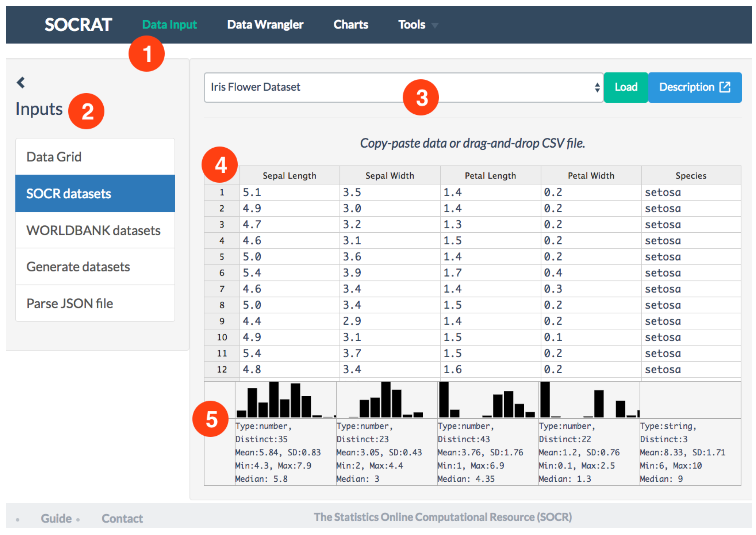Switch to the Charts tab
Screen dimensions: 756x535
pos(351,25)
